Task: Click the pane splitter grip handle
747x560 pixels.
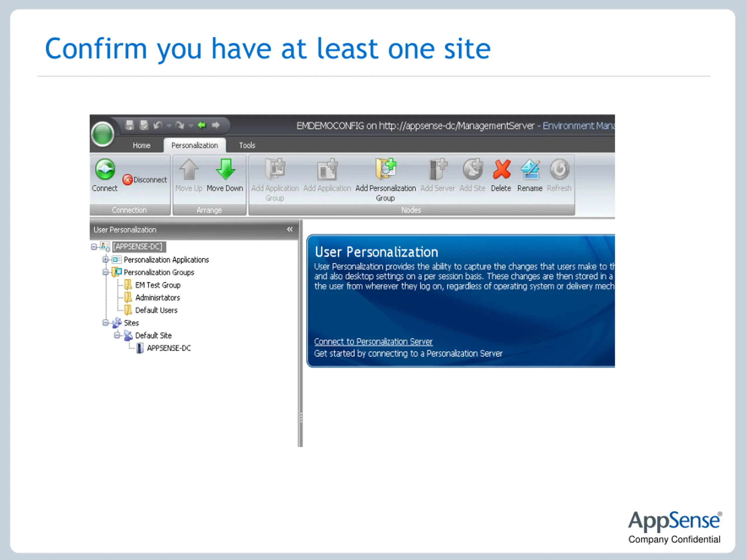Action: coord(301,418)
